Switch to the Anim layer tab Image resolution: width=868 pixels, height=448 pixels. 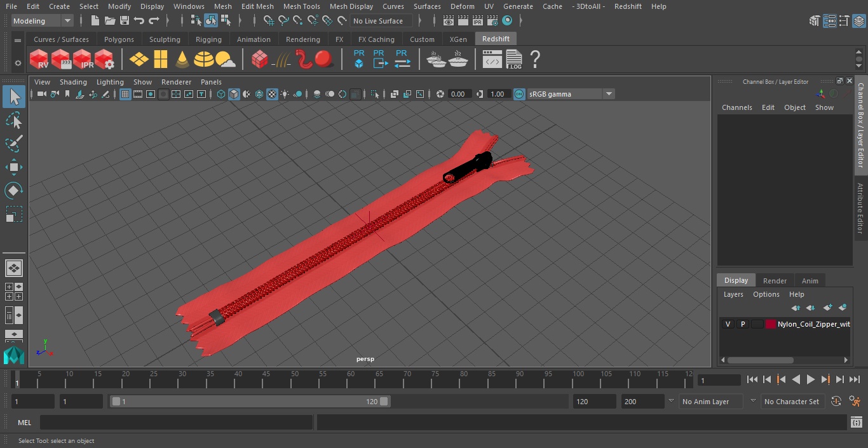[810, 281]
